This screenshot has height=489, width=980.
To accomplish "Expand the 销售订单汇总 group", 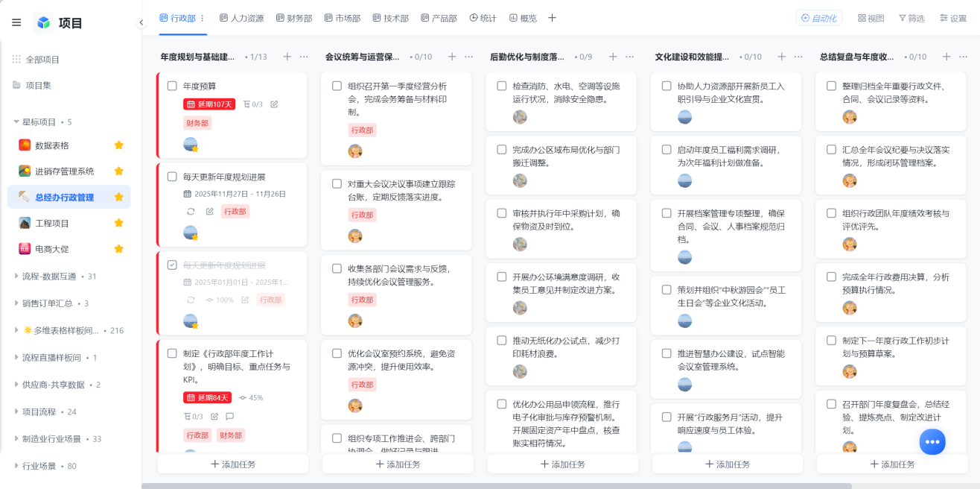I will pos(16,303).
